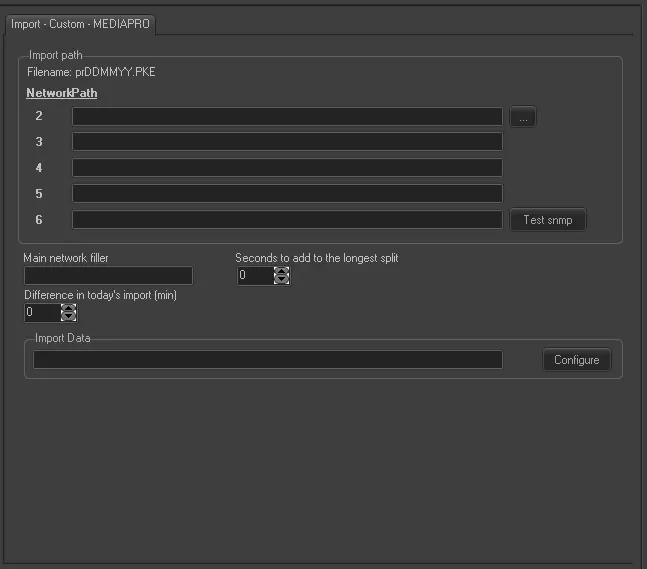
Task: Increase difference in today's import minutes
Action: coord(69,308)
